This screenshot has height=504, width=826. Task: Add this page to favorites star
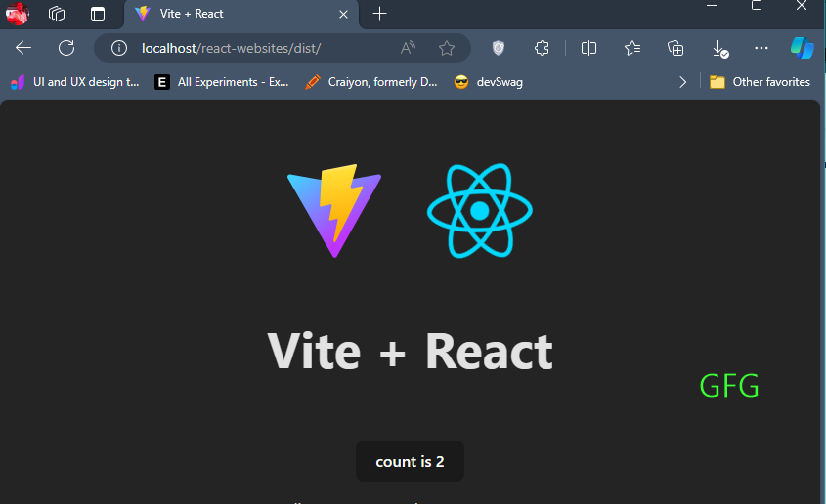pos(447,48)
